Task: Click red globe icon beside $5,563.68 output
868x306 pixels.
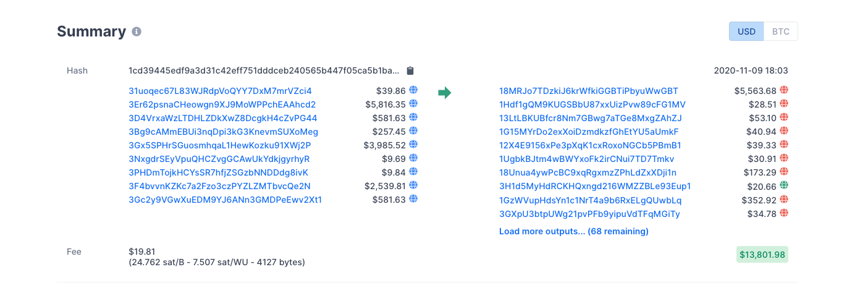Action: [x=784, y=90]
